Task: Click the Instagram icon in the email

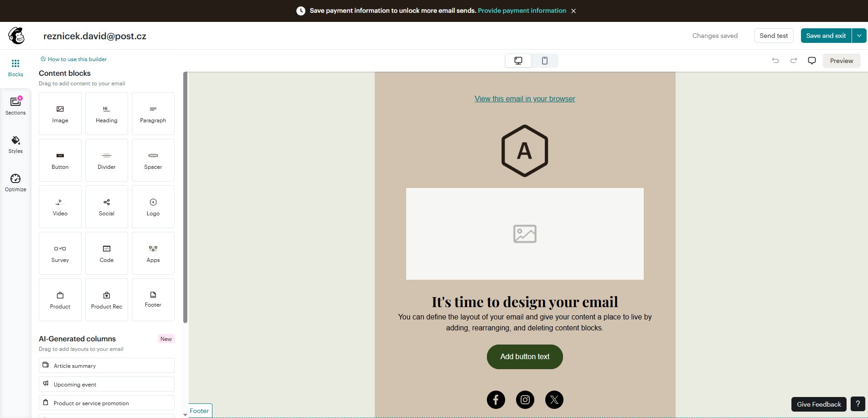Action: (x=525, y=400)
